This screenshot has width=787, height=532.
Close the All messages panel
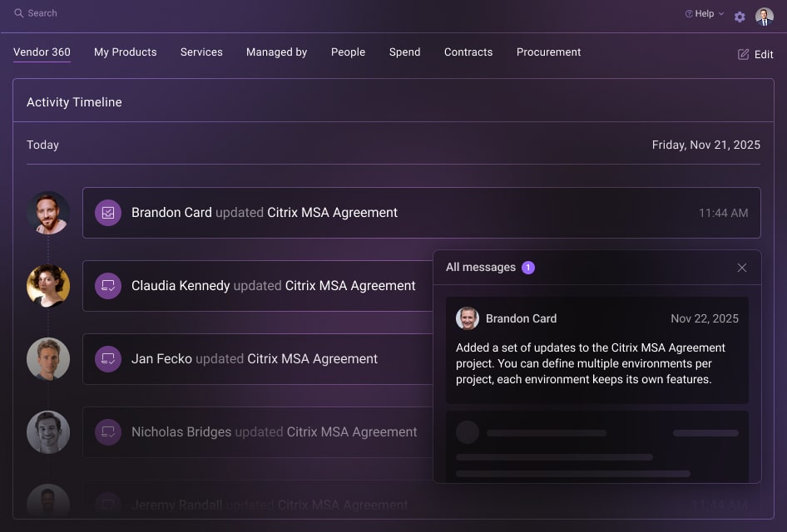(742, 268)
